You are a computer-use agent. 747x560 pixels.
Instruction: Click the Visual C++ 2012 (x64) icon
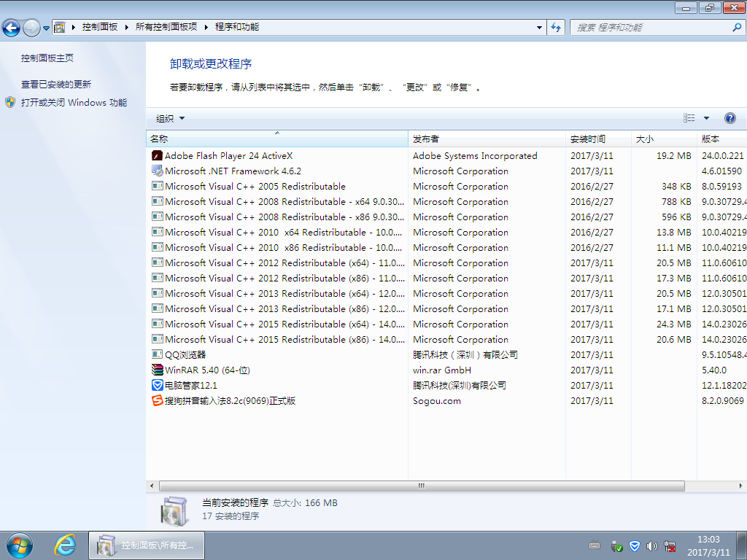(x=158, y=262)
